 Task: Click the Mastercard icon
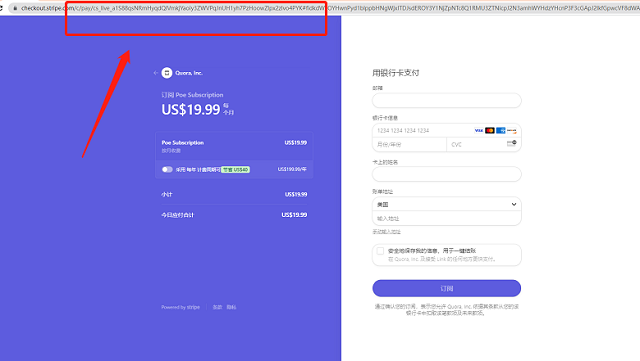pyautogui.click(x=490, y=131)
